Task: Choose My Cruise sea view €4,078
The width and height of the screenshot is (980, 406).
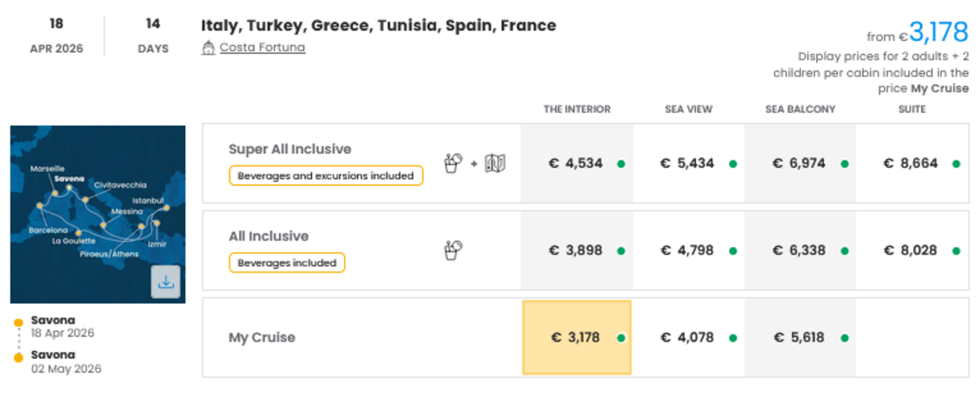Action: pyautogui.click(x=687, y=337)
